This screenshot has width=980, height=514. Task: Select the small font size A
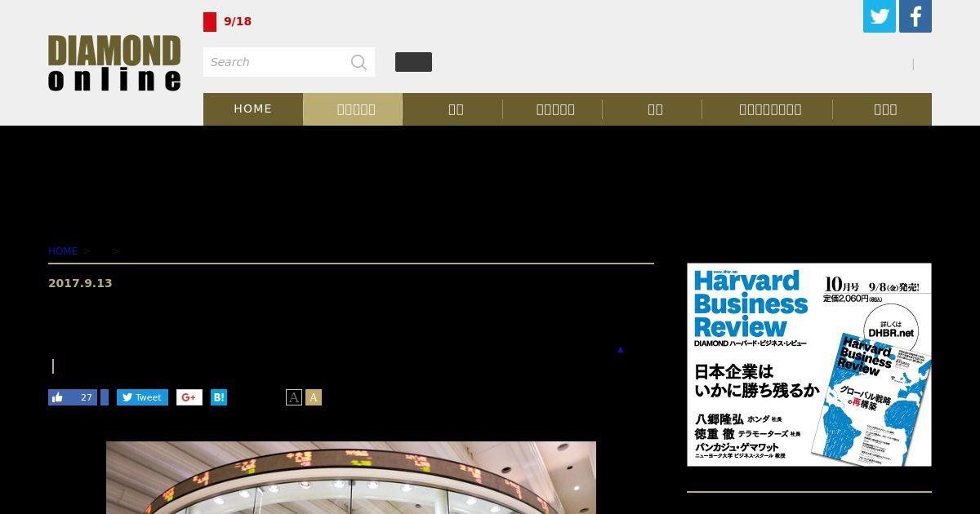click(294, 397)
